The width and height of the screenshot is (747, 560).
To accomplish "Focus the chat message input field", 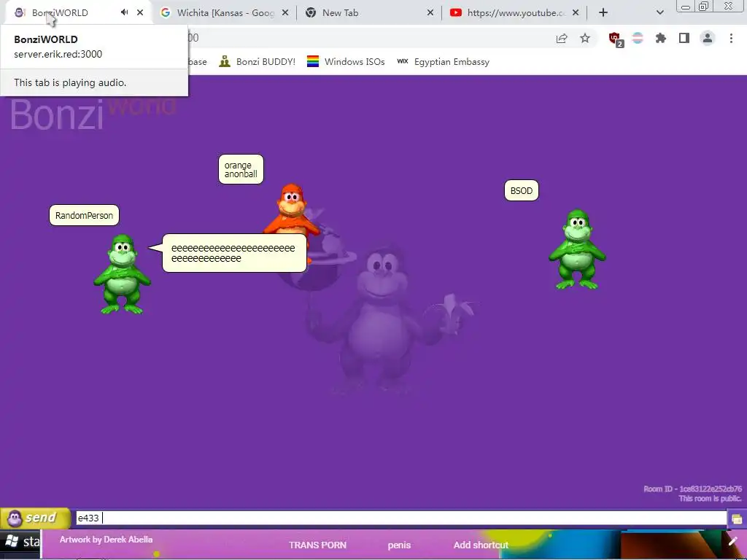I will point(401,518).
